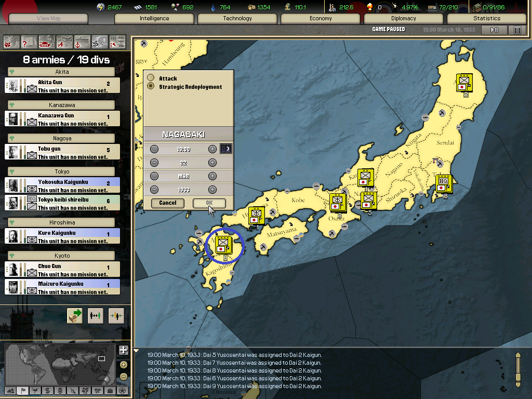Select the Tobu gun army

[62, 152]
